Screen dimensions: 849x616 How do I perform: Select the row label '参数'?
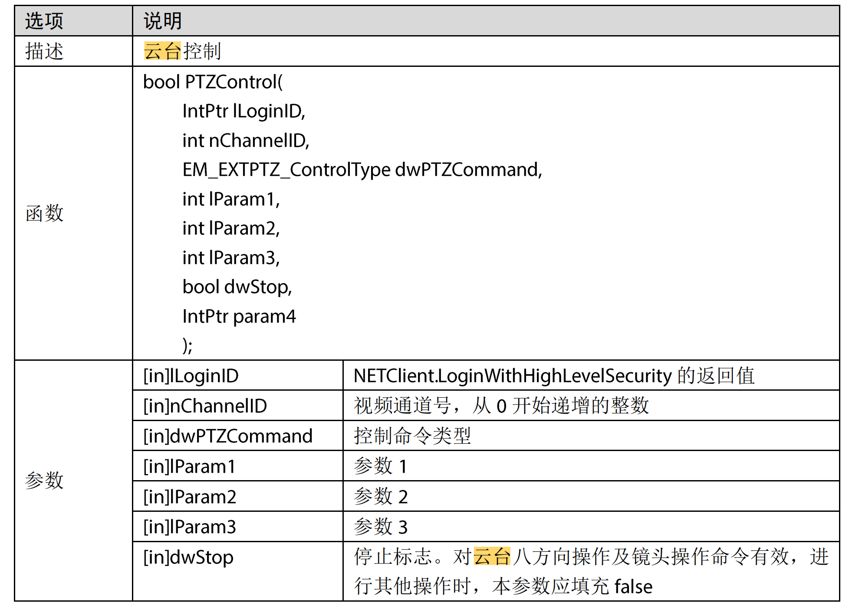pos(44,480)
